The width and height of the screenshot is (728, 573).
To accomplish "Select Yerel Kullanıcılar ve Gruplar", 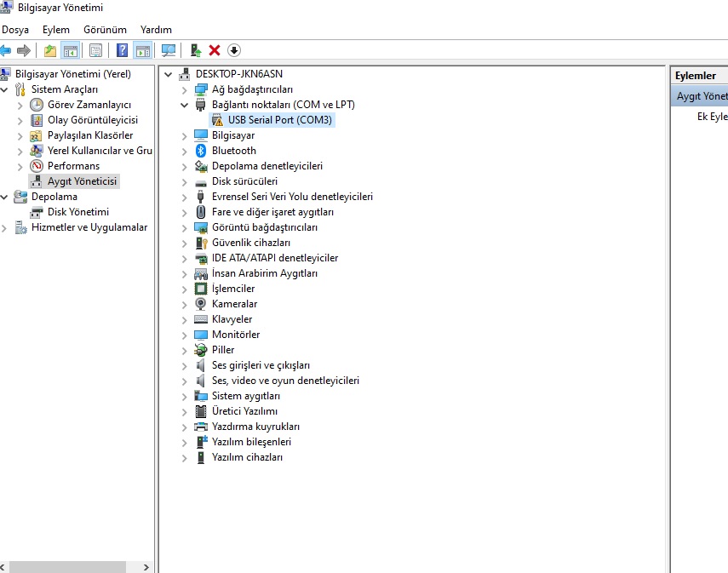I will 100,151.
